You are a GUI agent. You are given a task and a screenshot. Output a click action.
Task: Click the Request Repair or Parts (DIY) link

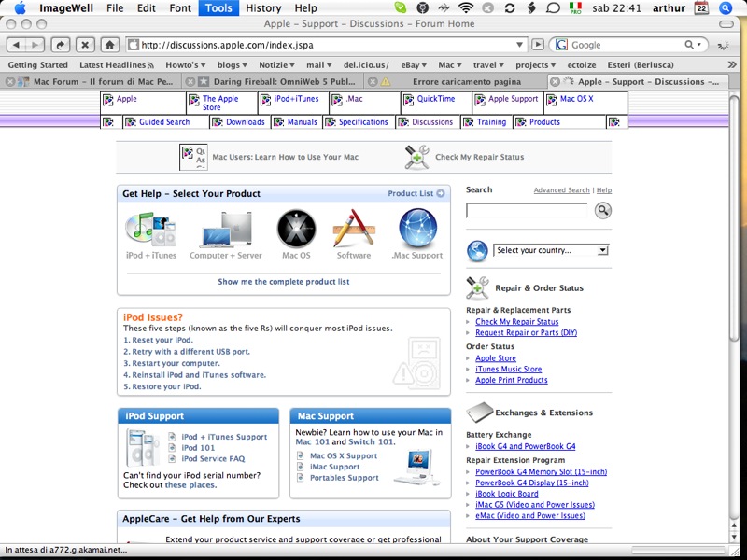(526, 333)
